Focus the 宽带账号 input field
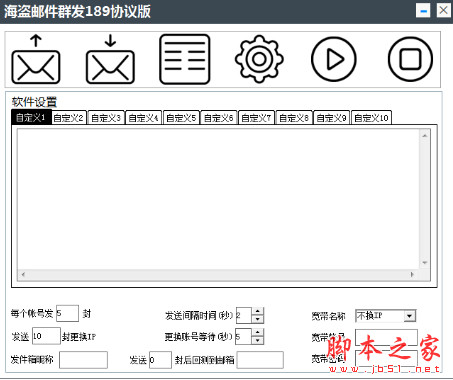 click(386, 337)
